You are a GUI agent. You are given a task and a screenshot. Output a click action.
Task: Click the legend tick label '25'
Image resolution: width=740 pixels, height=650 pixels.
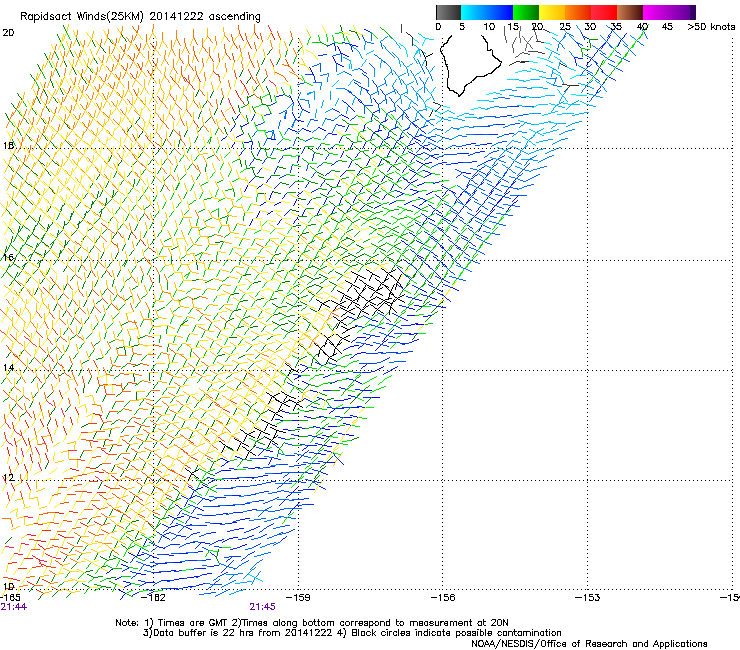[565, 26]
